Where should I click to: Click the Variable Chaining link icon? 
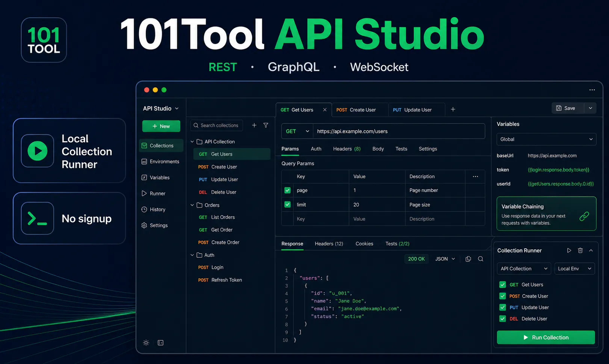[x=584, y=216]
